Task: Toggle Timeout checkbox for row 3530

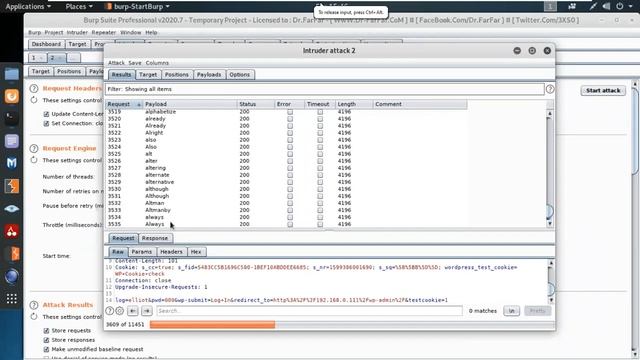Action: 320,189
